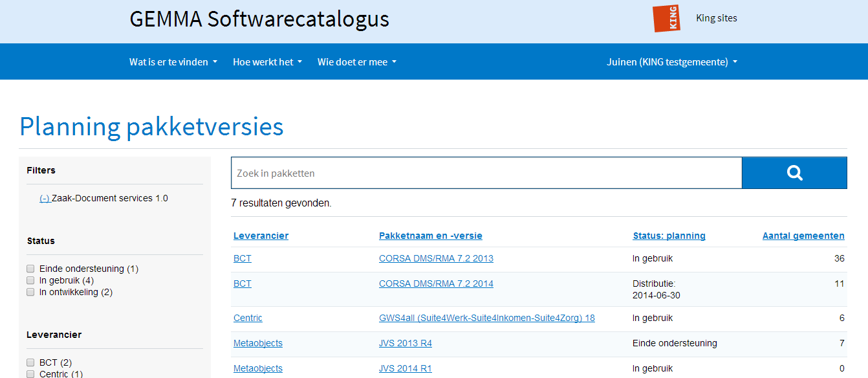Tick the Einde ondersteuning status checkbox
Screen dimensions: 868x378
(30, 269)
